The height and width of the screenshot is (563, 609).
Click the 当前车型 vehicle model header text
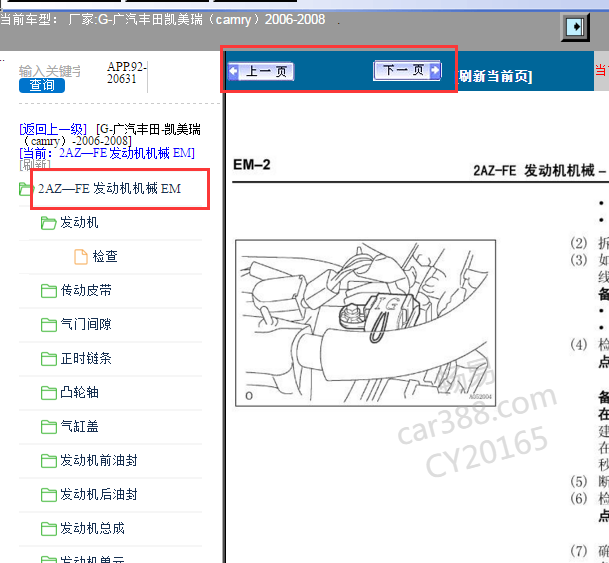tap(162, 19)
